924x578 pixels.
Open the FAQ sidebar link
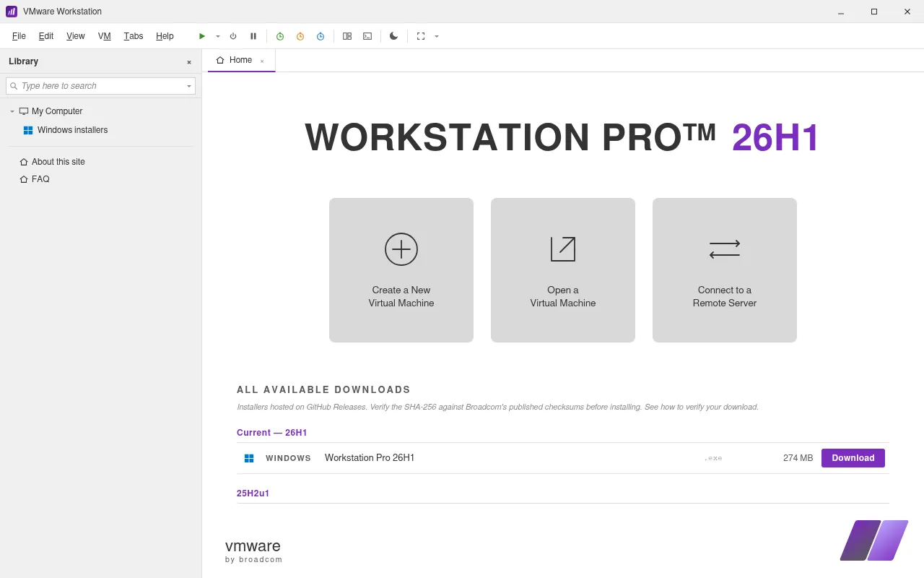tap(40, 179)
